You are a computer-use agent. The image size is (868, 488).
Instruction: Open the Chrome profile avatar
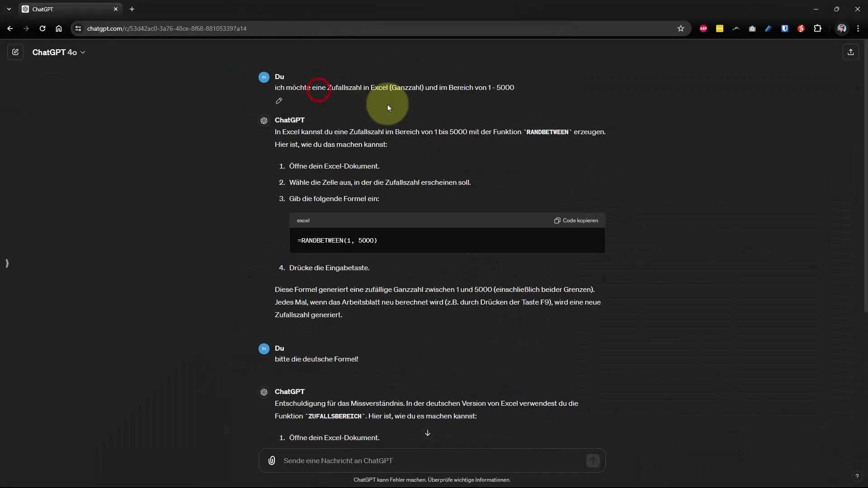point(841,28)
